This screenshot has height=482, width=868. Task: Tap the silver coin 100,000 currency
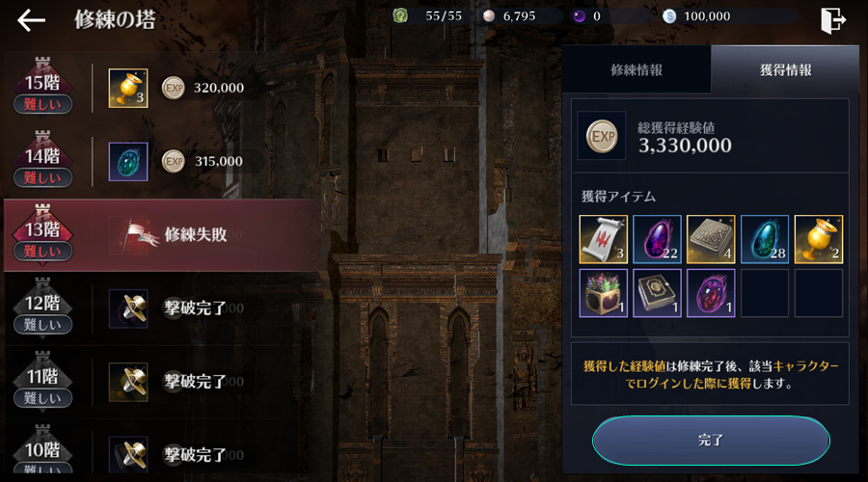click(696, 16)
